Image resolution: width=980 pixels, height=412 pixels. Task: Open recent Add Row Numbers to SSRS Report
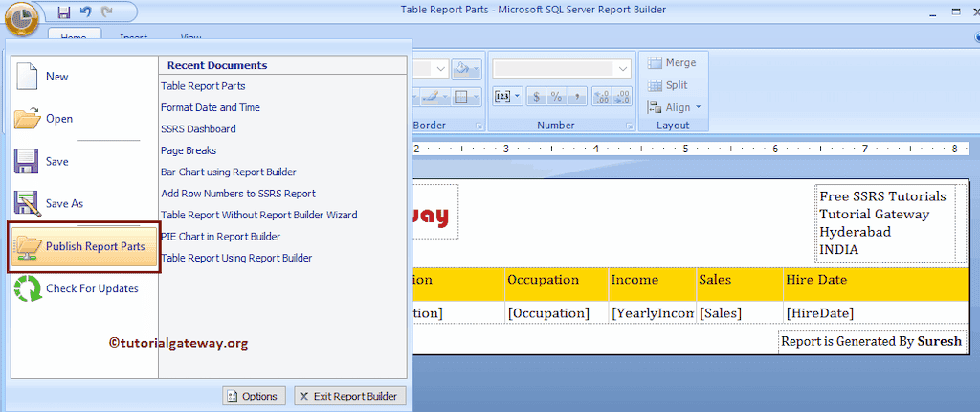pyautogui.click(x=238, y=194)
